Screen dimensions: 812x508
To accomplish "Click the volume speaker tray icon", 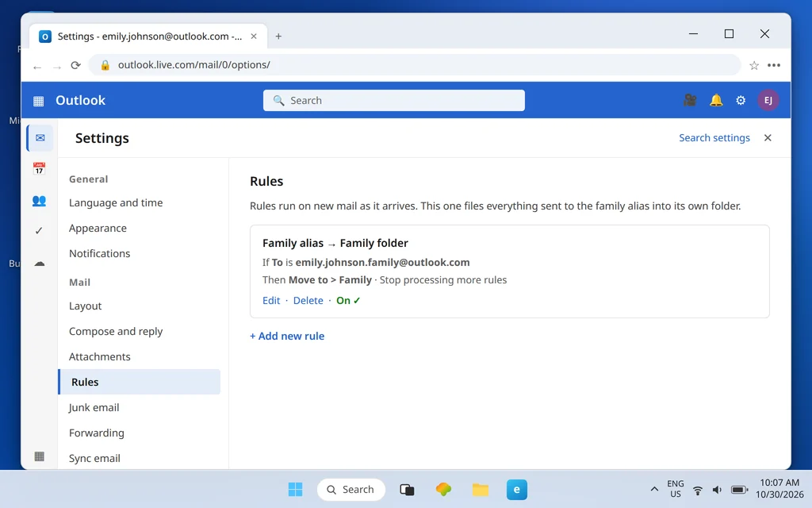I will 717,490.
